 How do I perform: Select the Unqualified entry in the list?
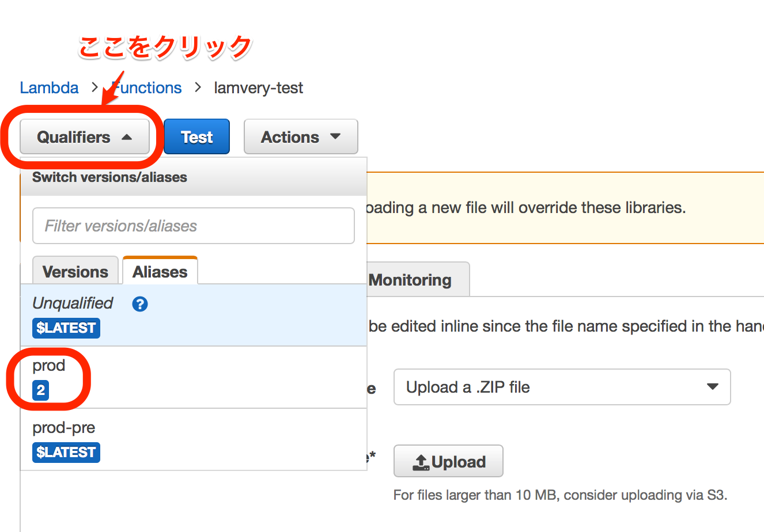pos(73,303)
